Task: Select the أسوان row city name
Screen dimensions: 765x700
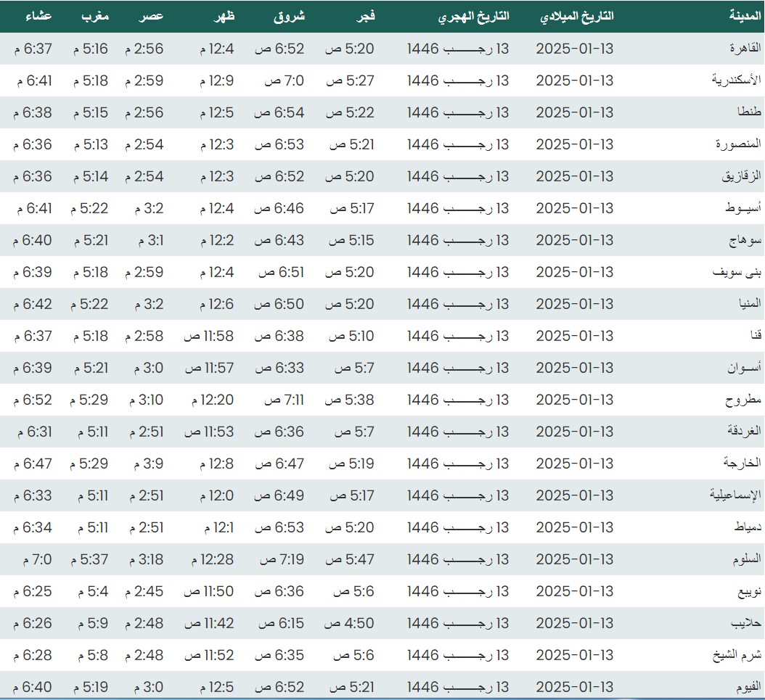Action: coord(744,368)
